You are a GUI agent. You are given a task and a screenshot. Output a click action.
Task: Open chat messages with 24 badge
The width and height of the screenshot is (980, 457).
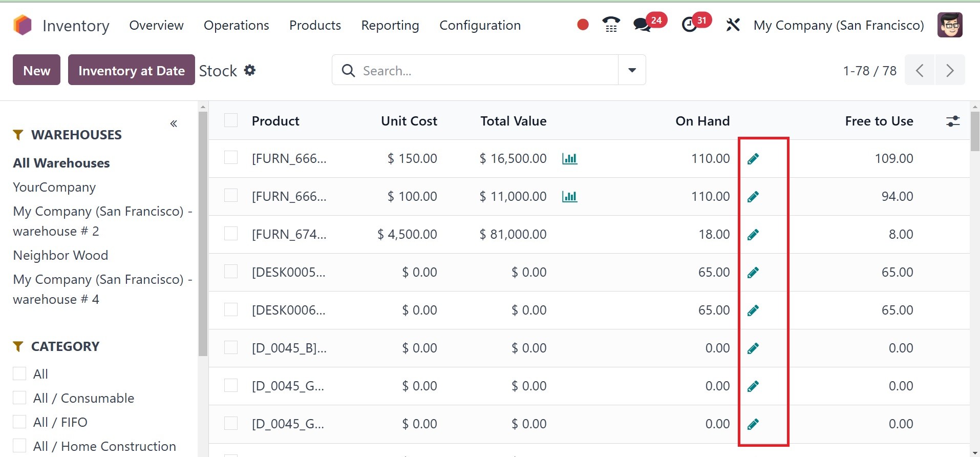pyautogui.click(x=642, y=25)
